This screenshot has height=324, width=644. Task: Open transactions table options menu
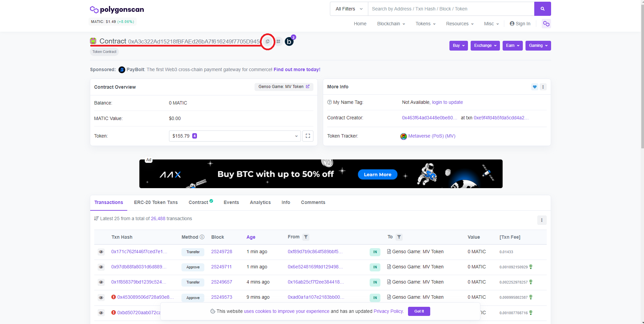click(542, 220)
